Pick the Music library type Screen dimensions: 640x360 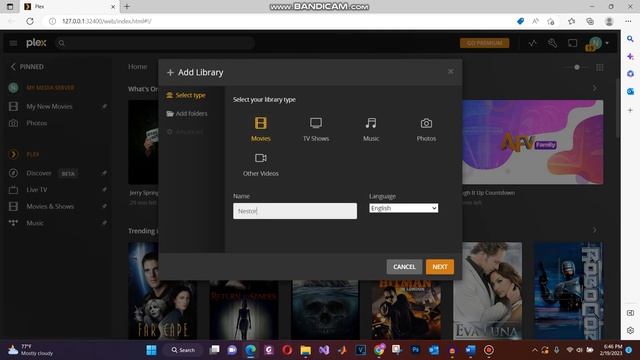(x=371, y=129)
